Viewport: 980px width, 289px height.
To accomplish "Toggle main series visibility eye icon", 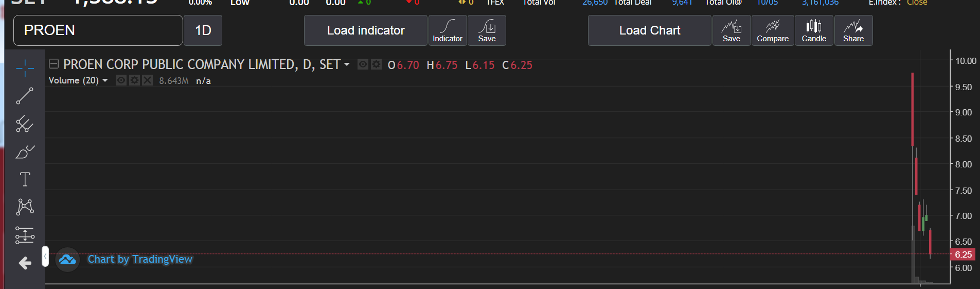I will (363, 64).
